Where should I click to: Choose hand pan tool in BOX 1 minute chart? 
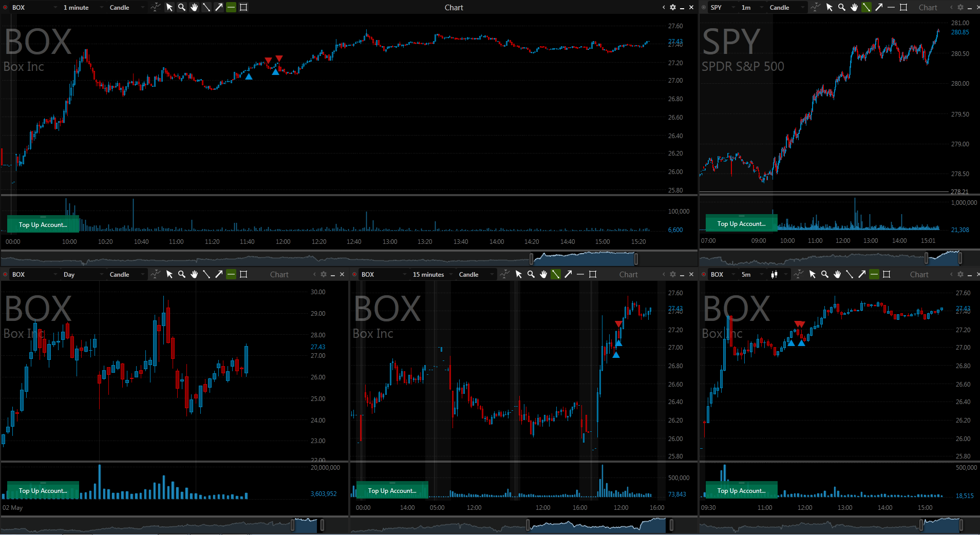click(x=194, y=7)
